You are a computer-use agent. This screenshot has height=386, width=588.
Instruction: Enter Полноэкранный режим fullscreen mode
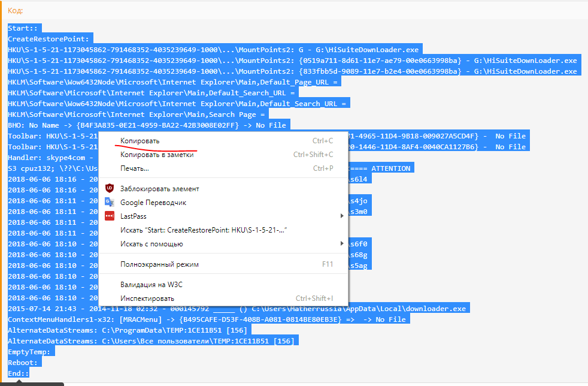point(159,264)
